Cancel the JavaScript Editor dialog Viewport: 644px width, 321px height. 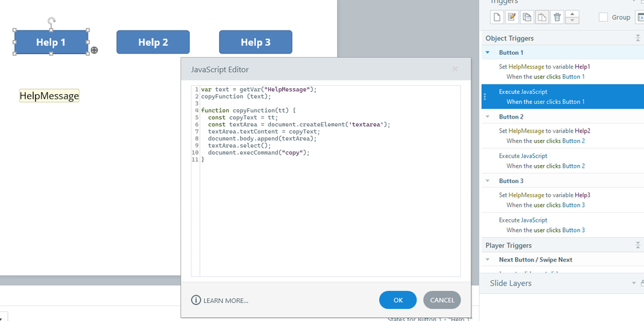click(442, 300)
